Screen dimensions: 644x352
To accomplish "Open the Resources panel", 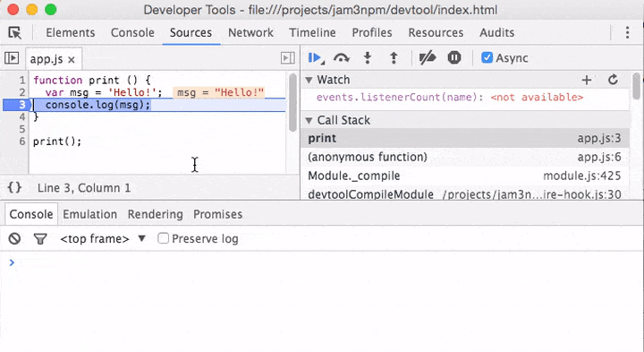I will click(436, 32).
